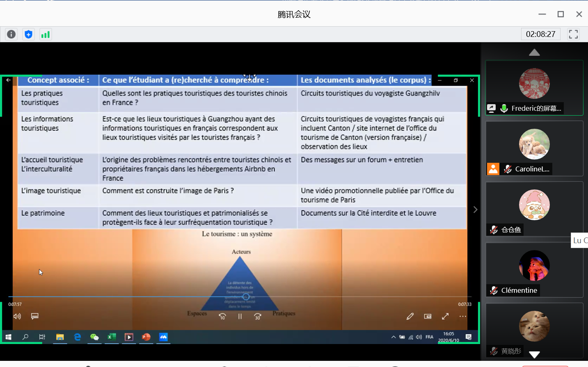Click the pen annotation icon in player
The height and width of the screenshot is (367, 588).
tap(410, 316)
